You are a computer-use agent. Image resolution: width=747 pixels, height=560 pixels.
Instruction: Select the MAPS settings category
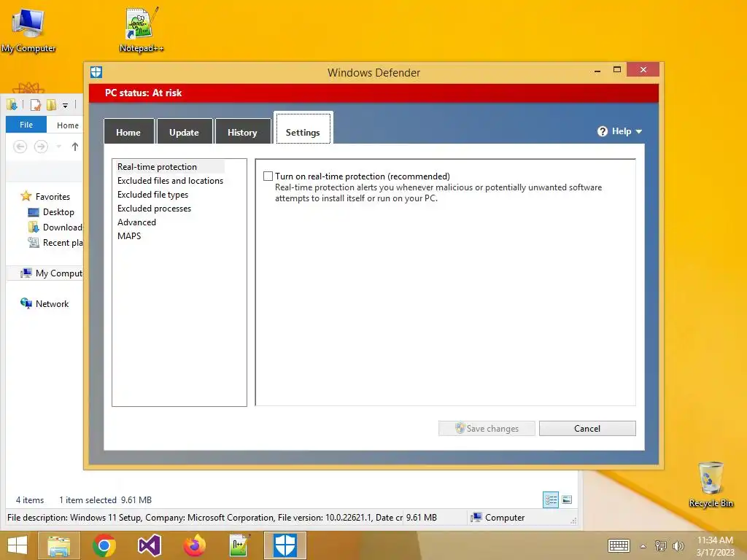click(129, 236)
